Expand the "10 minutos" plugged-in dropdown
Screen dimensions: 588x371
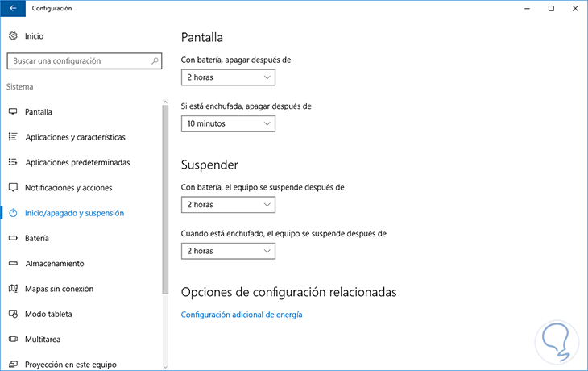tap(228, 124)
